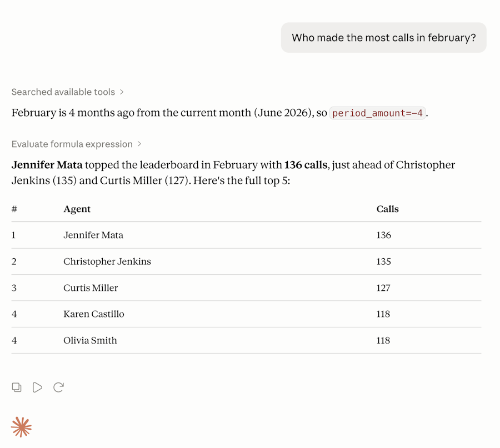Select the Olivia Smith table row
This screenshot has height=448, width=500.
[x=246, y=340]
